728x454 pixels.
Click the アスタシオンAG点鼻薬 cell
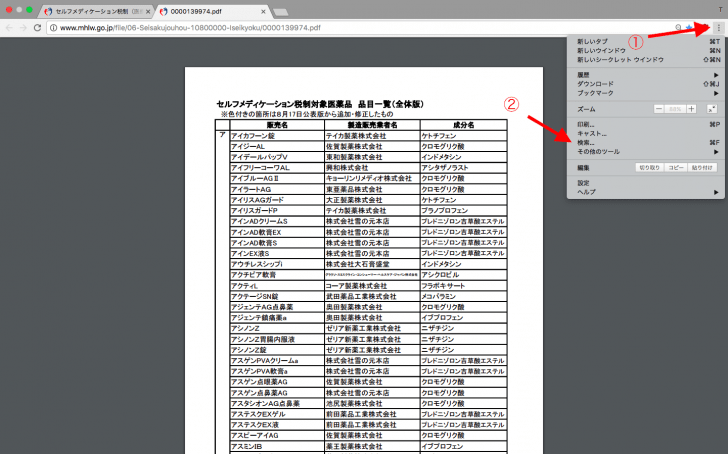[x=277, y=403]
